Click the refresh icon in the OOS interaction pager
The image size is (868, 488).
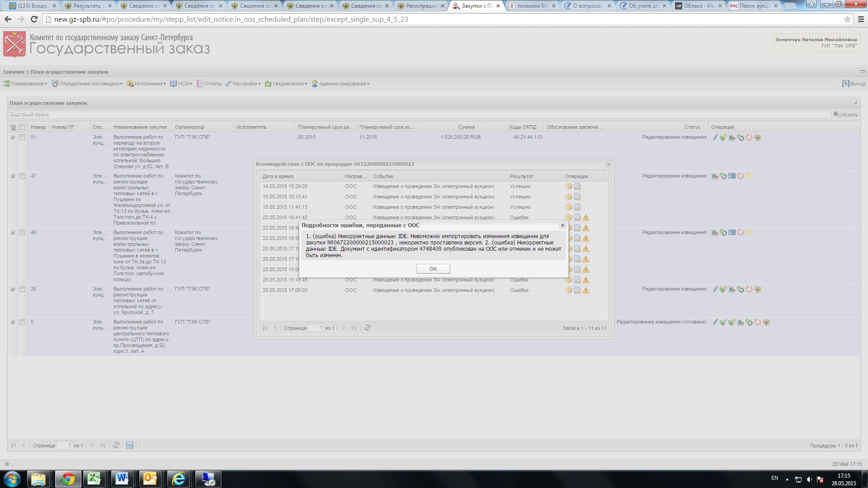368,328
